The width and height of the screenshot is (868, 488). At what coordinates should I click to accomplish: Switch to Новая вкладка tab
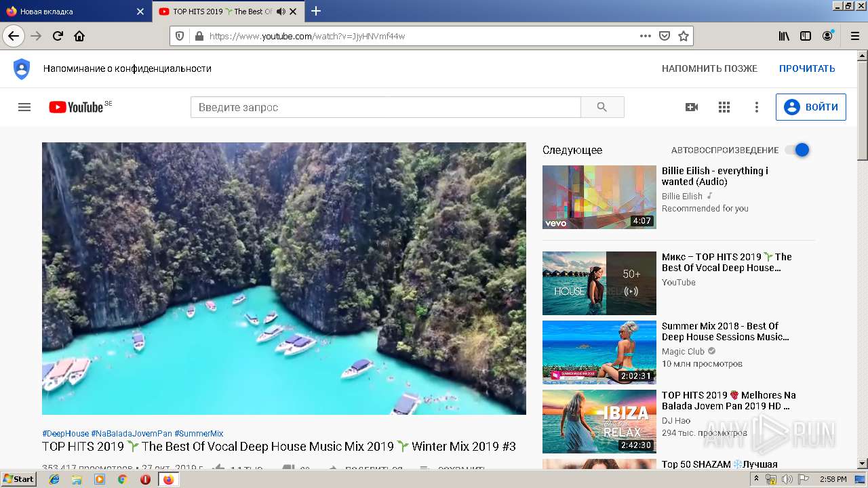click(x=75, y=12)
